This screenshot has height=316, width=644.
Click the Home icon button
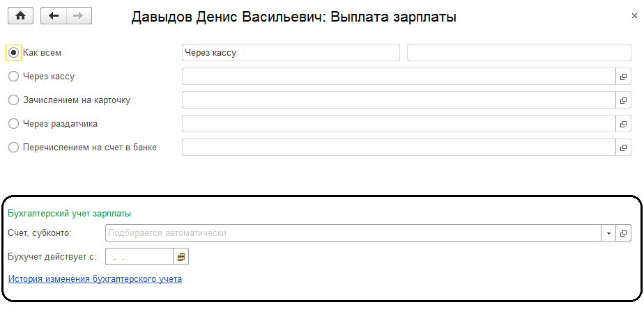[x=20, y=16]
